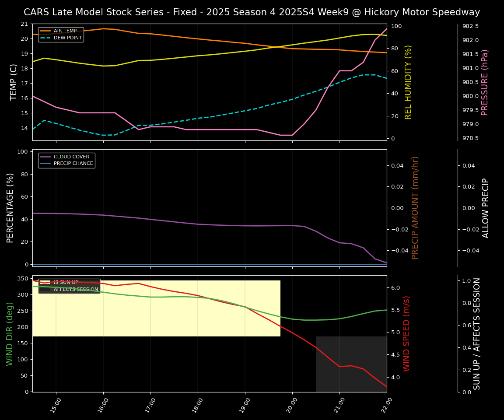
Task: Click the chart title mentioning Hickory Motor Speedway
Action: pos(252,12)
